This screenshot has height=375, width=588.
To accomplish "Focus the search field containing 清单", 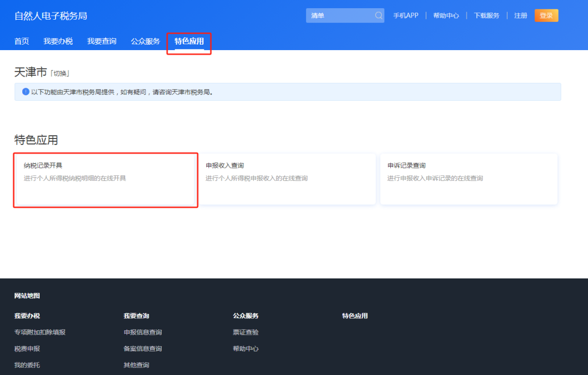I will click(x=345, y=15).
